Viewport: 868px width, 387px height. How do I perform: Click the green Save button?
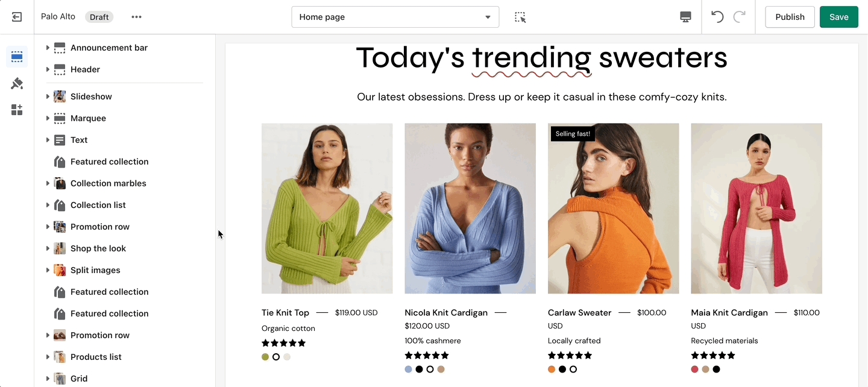pos(838,17)
